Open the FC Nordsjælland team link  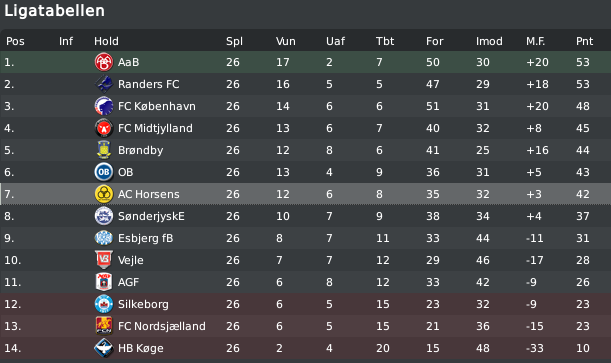pyautogui.click(x=162, y=326)
